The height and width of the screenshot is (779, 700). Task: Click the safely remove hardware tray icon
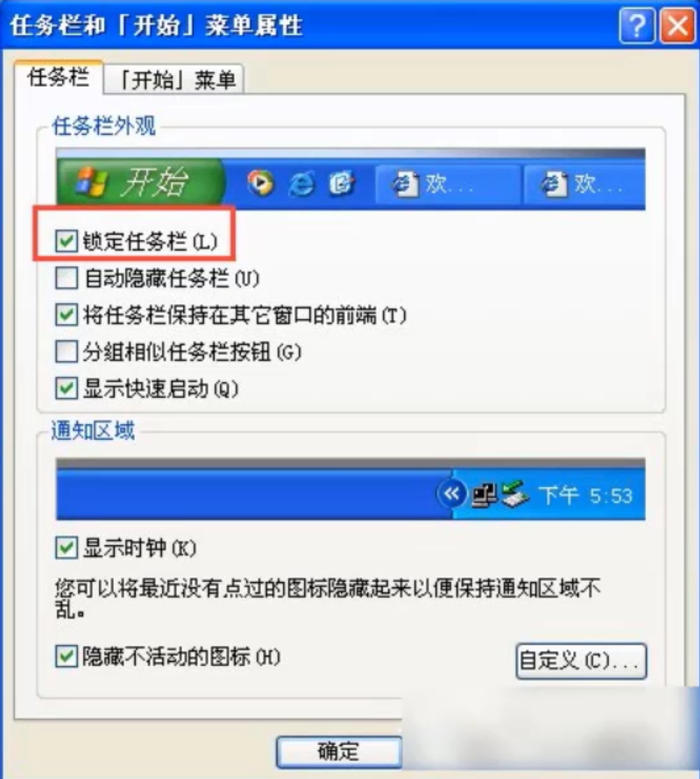(x=515, y=494)
